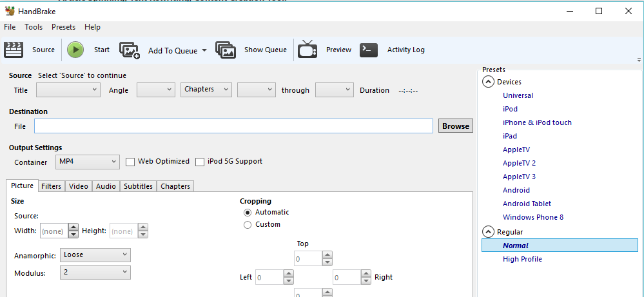This screenshot has height=297, width=644.
Task: Click the Activity Log label
Action: point(405,50)
